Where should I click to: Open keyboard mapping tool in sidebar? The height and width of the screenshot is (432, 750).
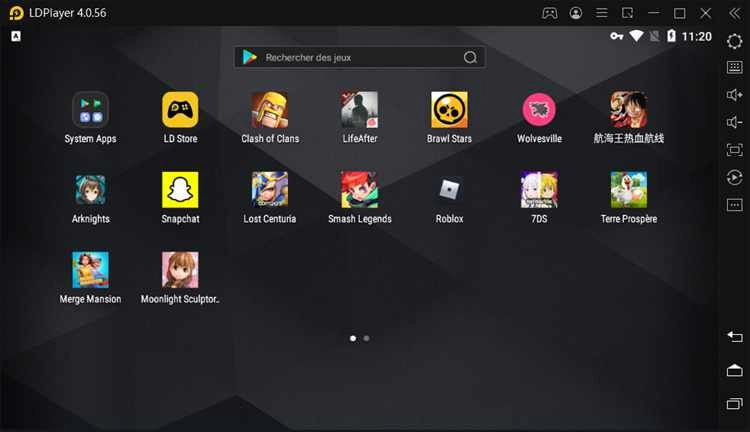pos(735,68)
